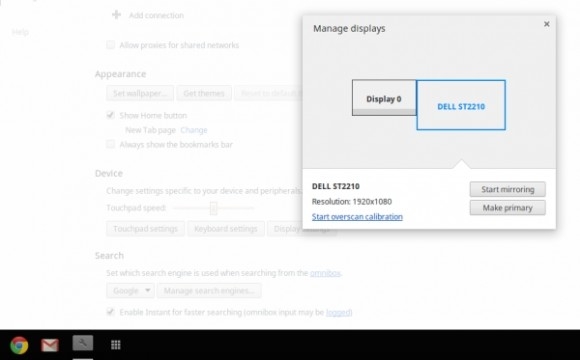This screenshot has width=580, height=360.
Task: Close the Manage displays dialog
Action: [547, 24]
